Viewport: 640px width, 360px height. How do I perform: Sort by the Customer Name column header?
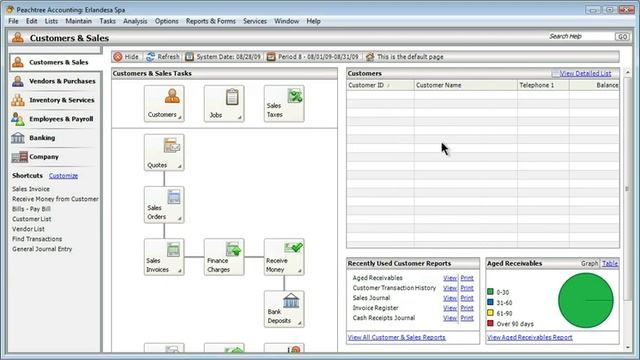coord(466,85)
